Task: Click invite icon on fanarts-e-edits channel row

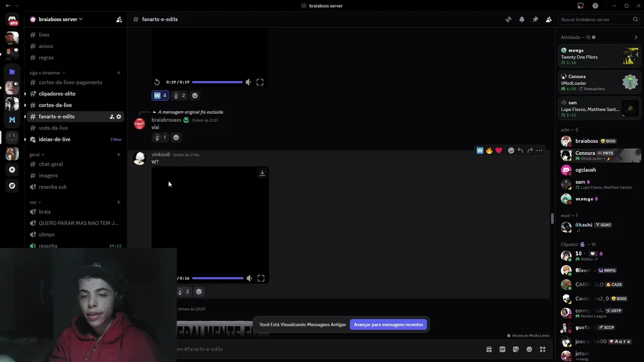Action: (x=112, y=117)
